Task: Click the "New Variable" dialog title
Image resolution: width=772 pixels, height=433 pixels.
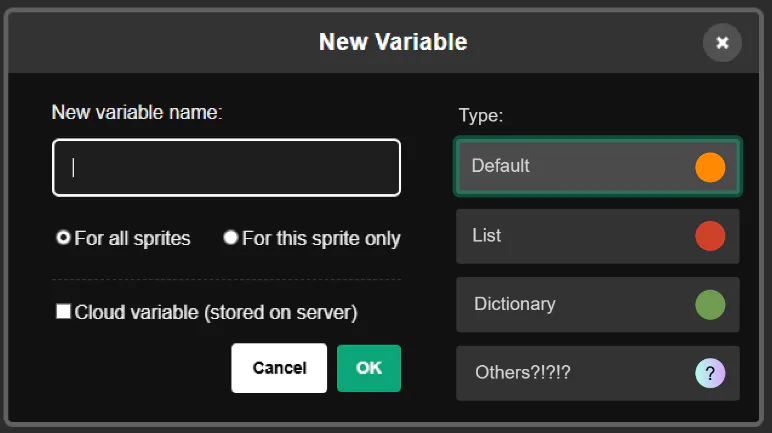Action: (x=393, y=42)
